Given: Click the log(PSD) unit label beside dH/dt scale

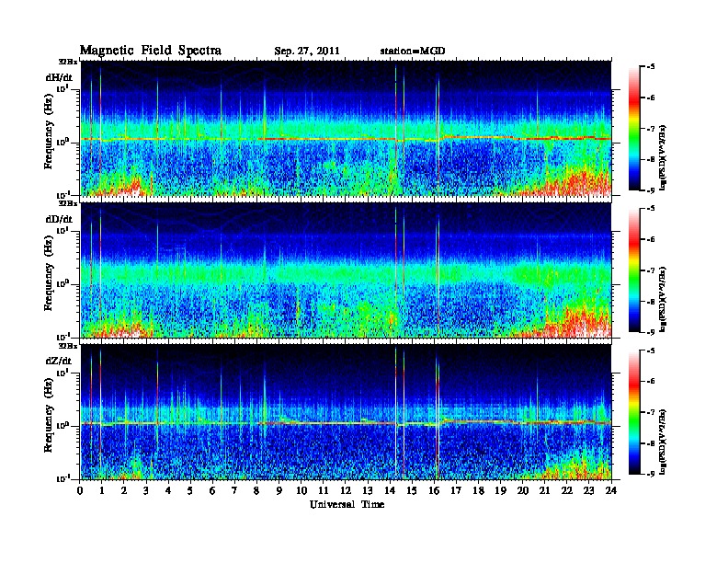Looking at the screenshot, I should click(663, 157).
